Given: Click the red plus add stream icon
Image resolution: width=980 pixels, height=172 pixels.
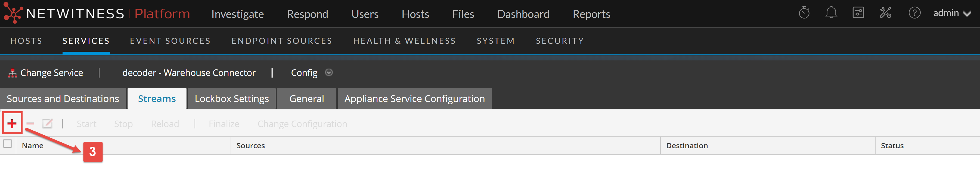Looking at the screenshot, I should point(12,123).
